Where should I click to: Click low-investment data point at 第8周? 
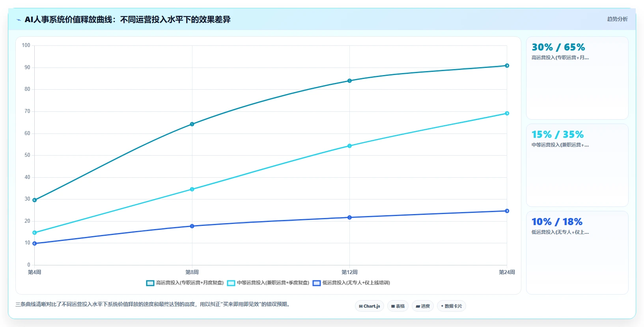click(x=192, y=226)
